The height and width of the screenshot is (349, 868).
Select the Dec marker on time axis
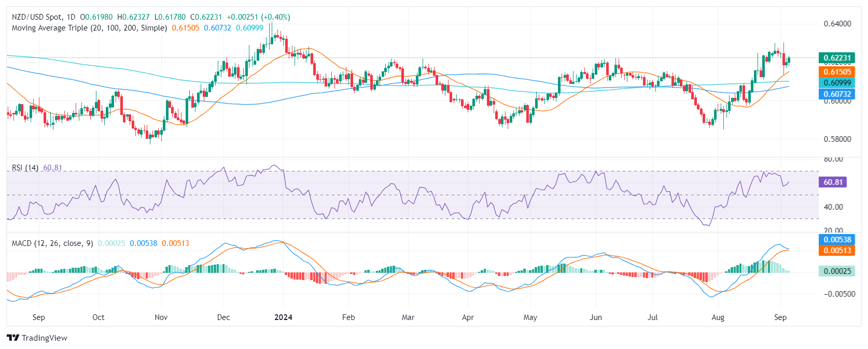coord(223,317)
